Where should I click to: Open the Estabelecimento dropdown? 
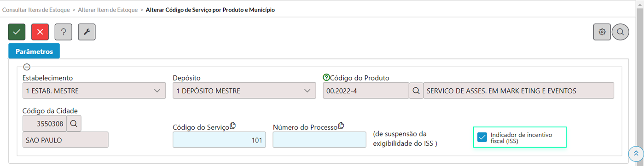coord(94,91)
